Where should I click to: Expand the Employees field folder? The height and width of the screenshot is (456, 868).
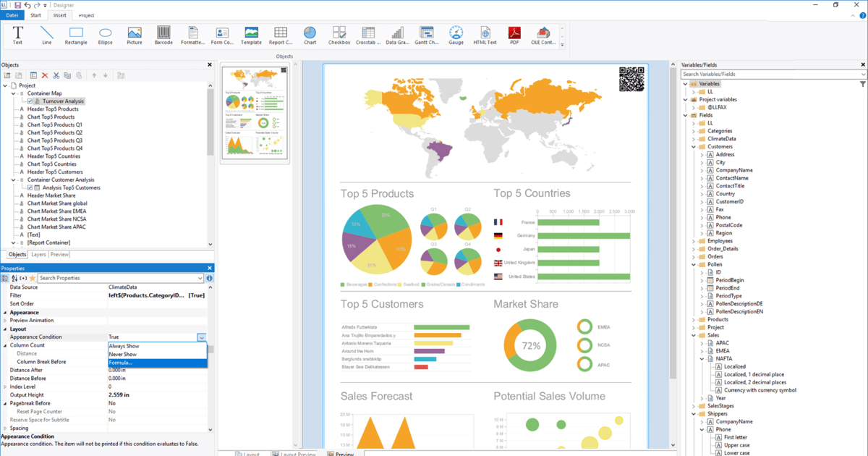(694, 241)
